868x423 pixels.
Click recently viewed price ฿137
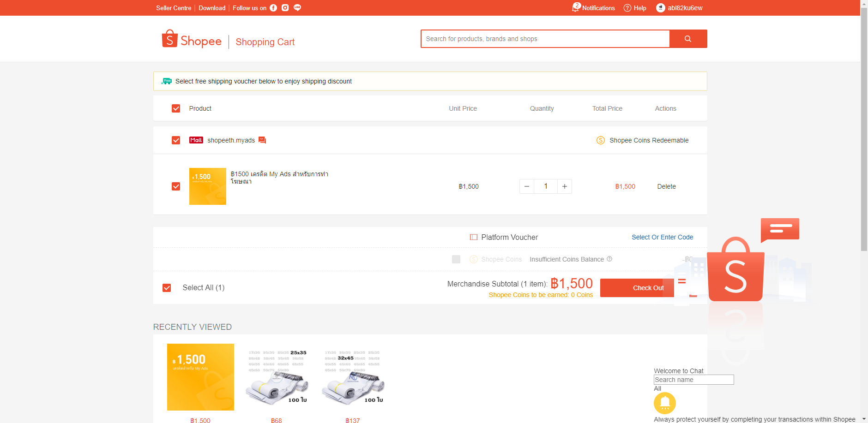[353, 420]
